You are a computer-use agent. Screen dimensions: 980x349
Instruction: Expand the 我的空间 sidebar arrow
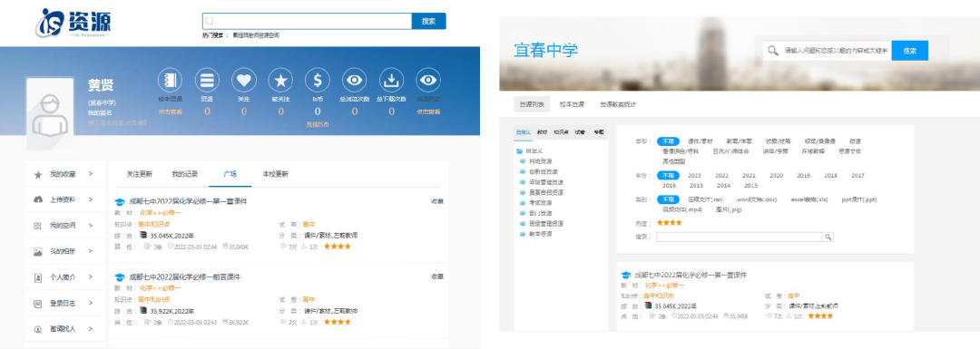[x=91, y=225]
